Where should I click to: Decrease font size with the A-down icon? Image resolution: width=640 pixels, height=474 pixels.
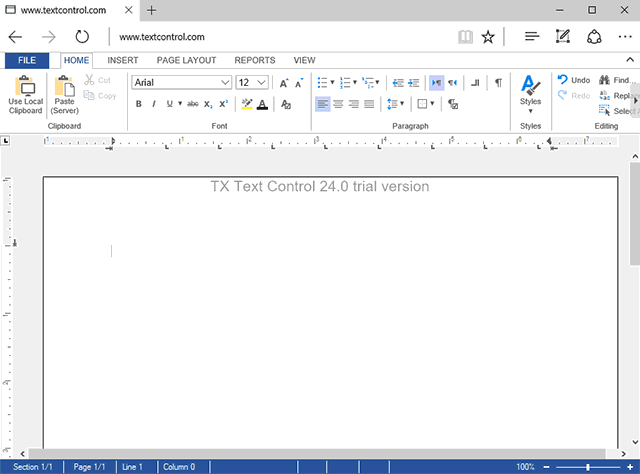click(299, 83)
